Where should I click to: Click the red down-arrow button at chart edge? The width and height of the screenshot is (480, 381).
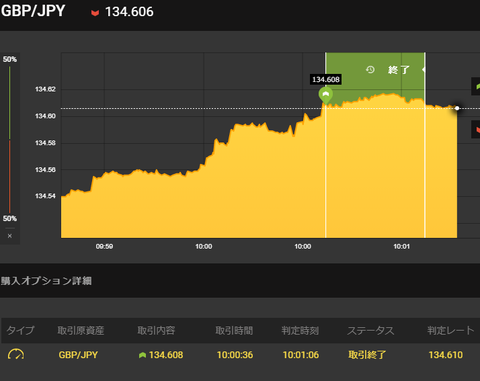tap(476, 129)
